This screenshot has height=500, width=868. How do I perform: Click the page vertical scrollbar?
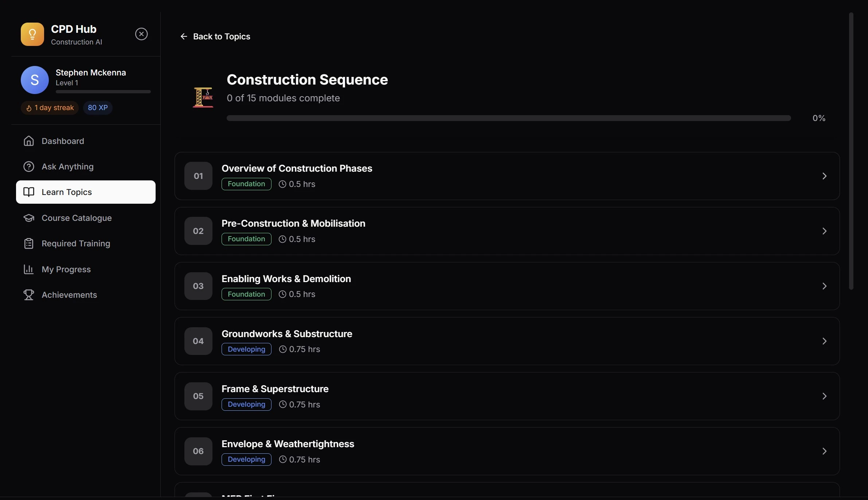tap(851, 151)
